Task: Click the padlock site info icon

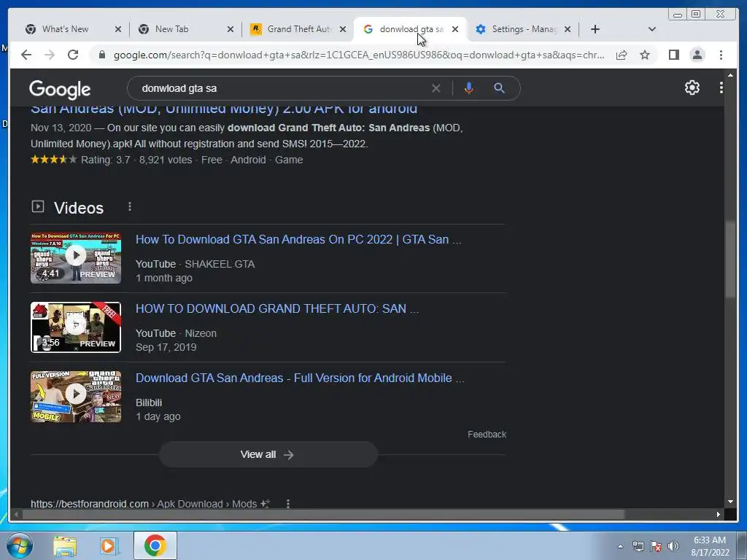Action: [102, 55]
